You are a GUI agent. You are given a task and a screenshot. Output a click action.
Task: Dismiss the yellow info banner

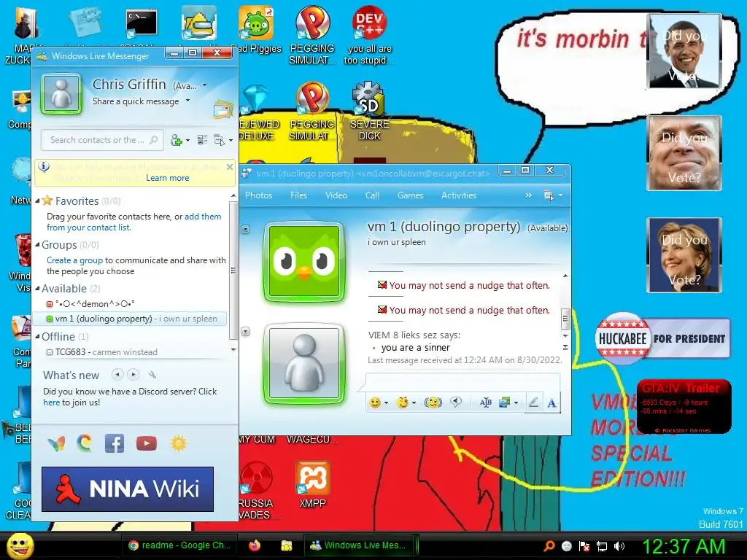tap(230, 167)
